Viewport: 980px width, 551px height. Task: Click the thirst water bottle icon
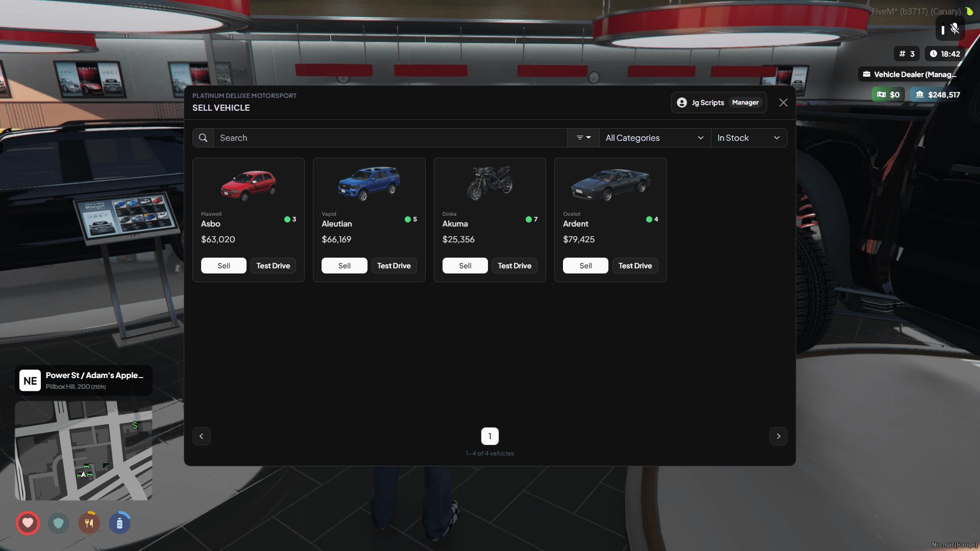pos(119,523)
